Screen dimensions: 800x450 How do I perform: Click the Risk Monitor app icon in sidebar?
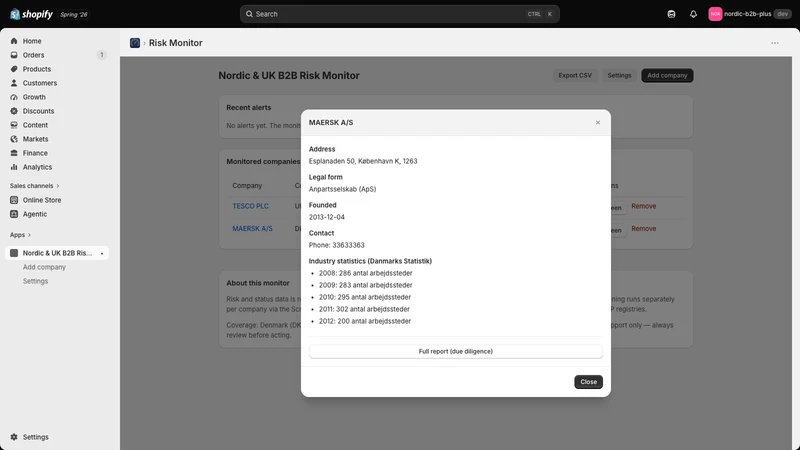click(x=14, y=253)
